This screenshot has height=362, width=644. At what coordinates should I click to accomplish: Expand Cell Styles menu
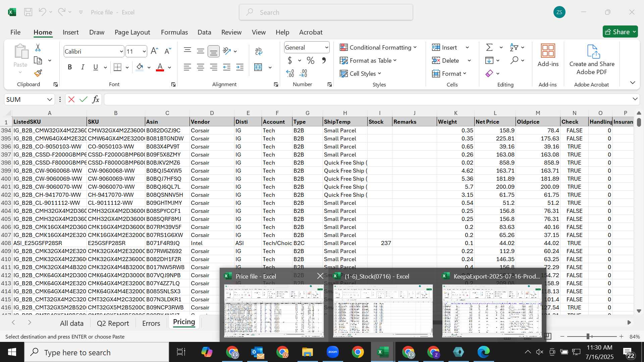(x=361, y=73)
